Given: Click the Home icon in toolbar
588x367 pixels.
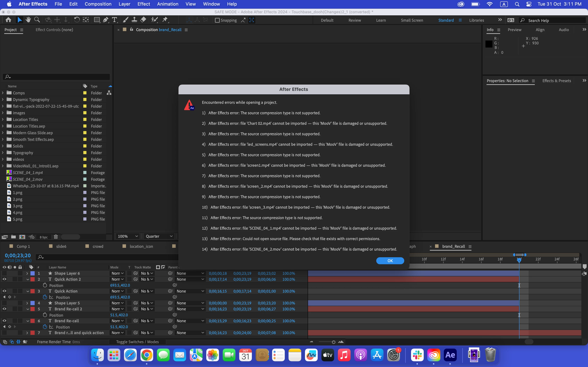Looking at the screenshot, I should (8, 20).
